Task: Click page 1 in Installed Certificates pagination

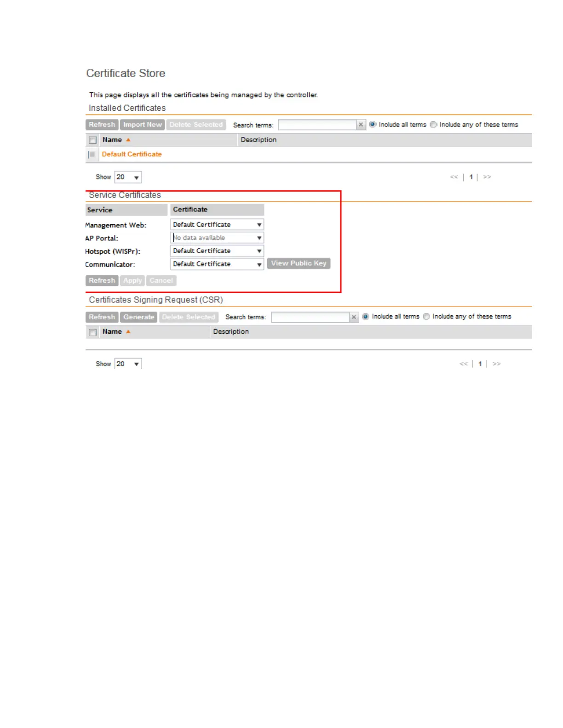Action: (x=471, y=177)
